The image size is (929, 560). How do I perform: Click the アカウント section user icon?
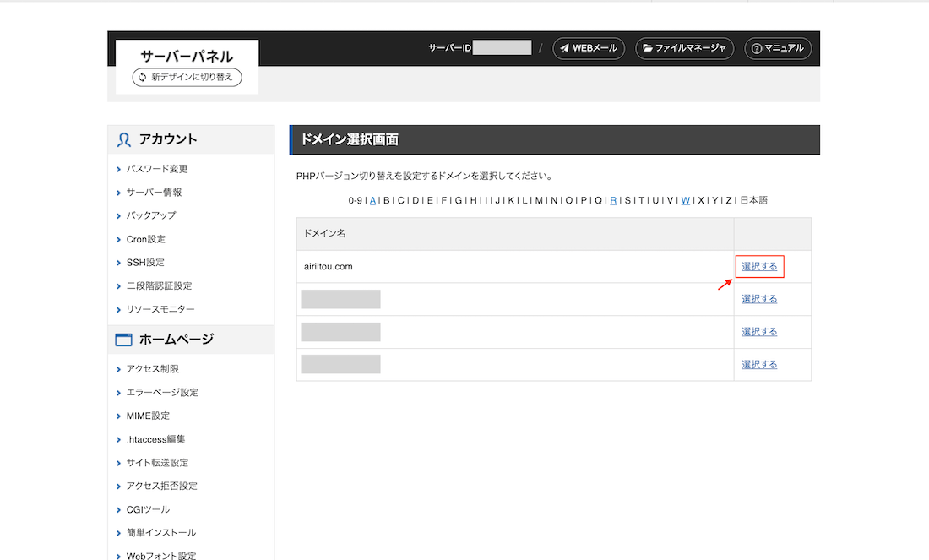(x=124, y=140)
